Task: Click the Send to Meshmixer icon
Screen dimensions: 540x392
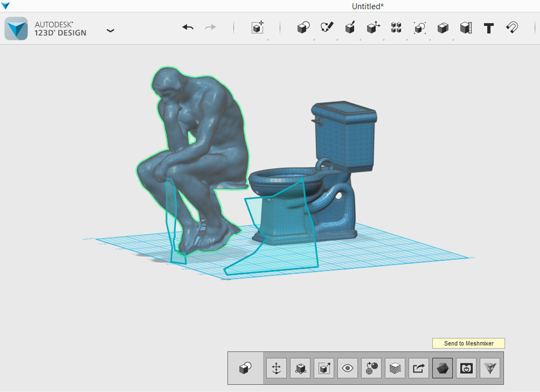Action: point(442,368)
